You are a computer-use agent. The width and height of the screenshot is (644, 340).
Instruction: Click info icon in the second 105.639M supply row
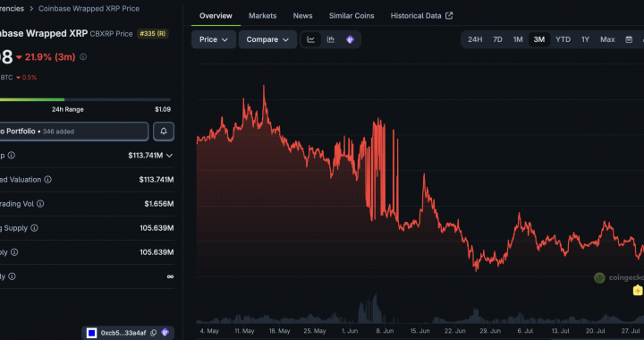tap(14, 252)
